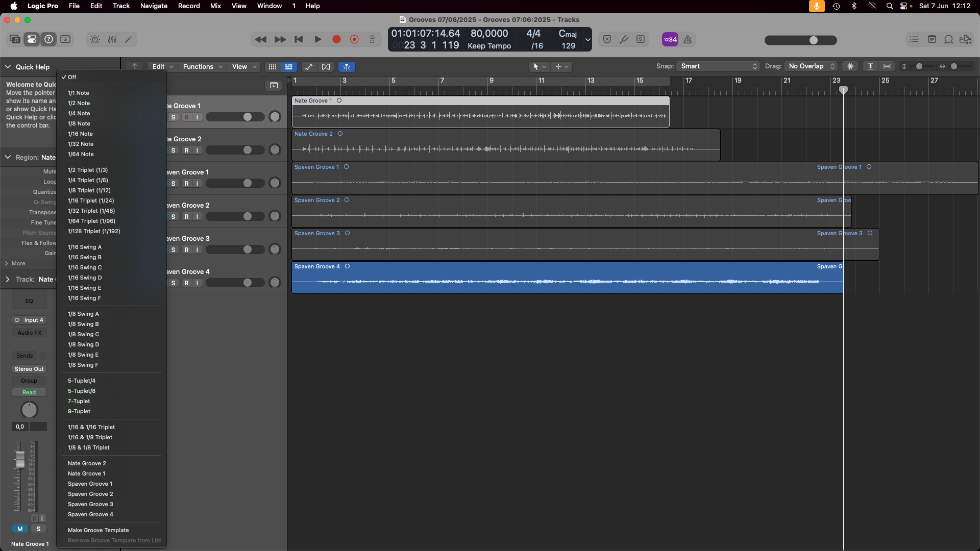Solo the Nate Groove 1 track
This screenshot has height=551, width=980.
point(174,117)
